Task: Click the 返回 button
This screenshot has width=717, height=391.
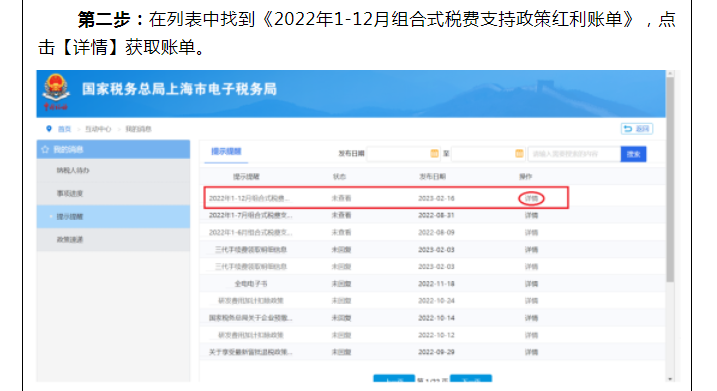Action: coord(637,129)
